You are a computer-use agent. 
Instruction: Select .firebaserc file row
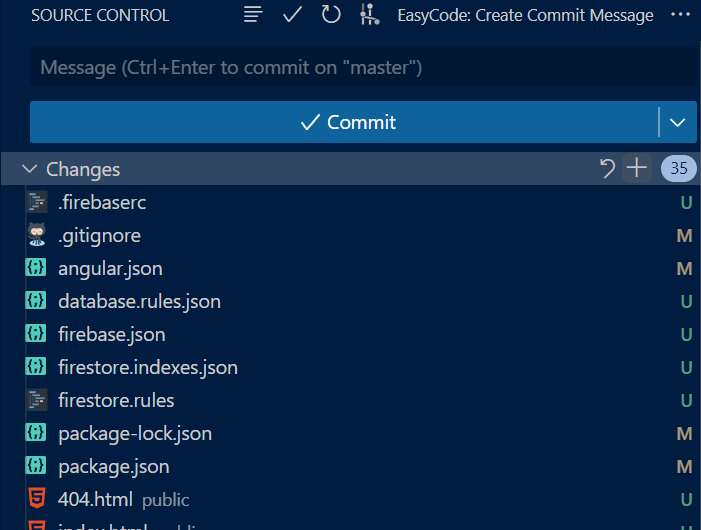(350, 202)
